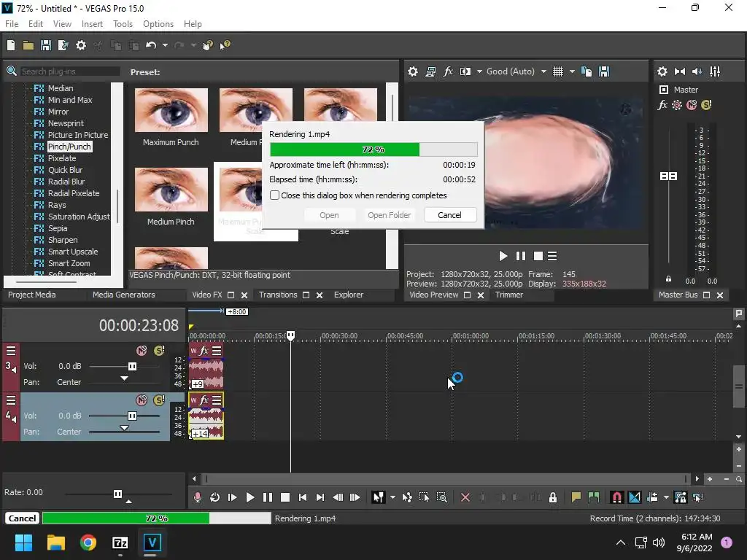747x560 pixels.
Task: Open project Properties gear in main toolbar
Action: coord(81,45)
